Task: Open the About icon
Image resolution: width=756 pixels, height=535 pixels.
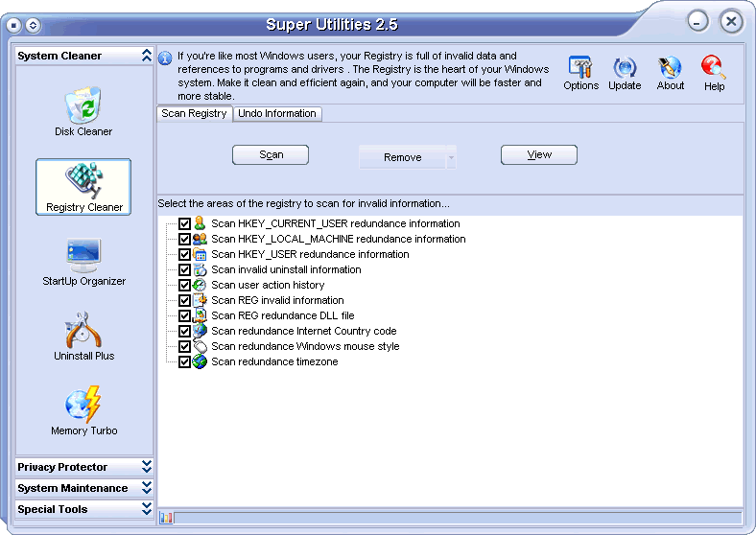Action: click(x=671, y=73)
